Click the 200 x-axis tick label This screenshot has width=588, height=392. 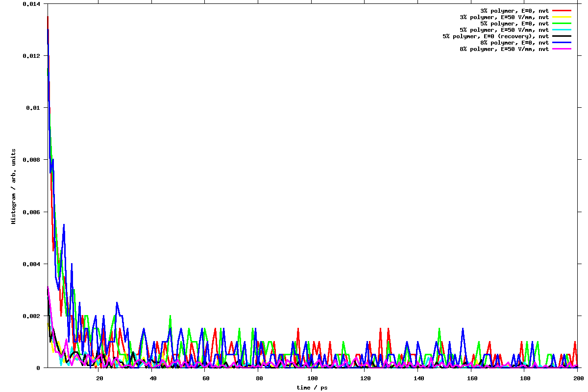point(578,378)
